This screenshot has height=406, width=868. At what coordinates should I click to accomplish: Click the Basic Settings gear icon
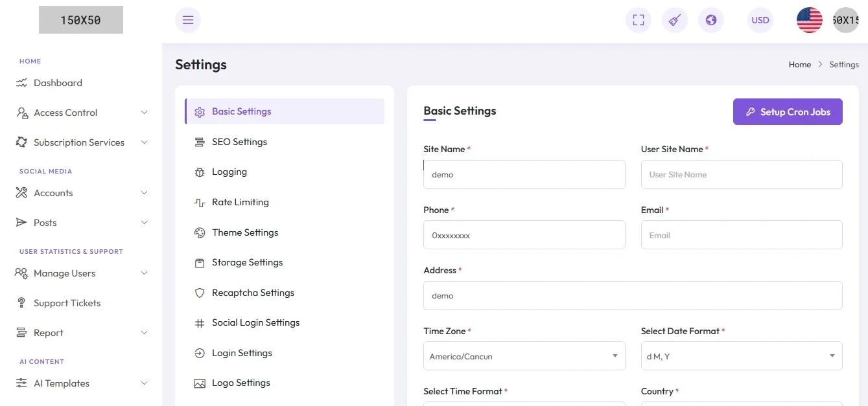(200, 112)
